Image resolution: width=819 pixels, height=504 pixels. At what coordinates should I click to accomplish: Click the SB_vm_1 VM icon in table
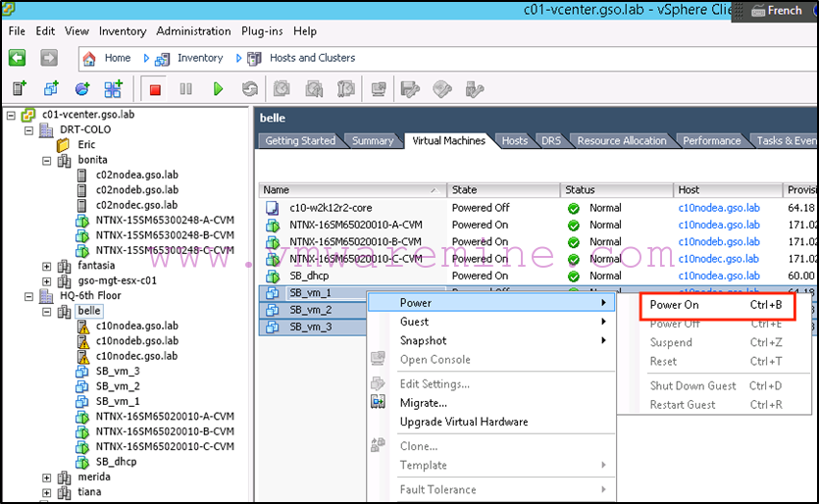272,293
